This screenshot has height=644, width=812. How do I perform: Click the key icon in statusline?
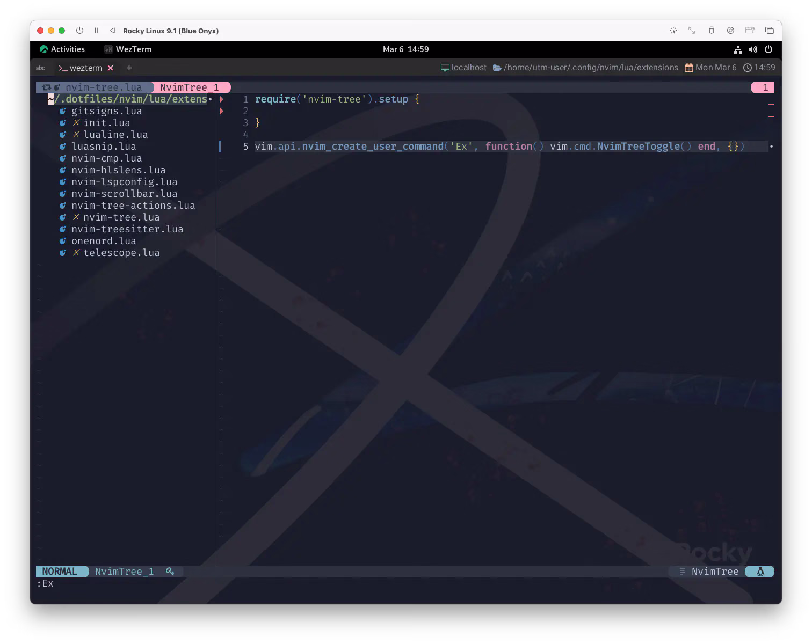170,572
